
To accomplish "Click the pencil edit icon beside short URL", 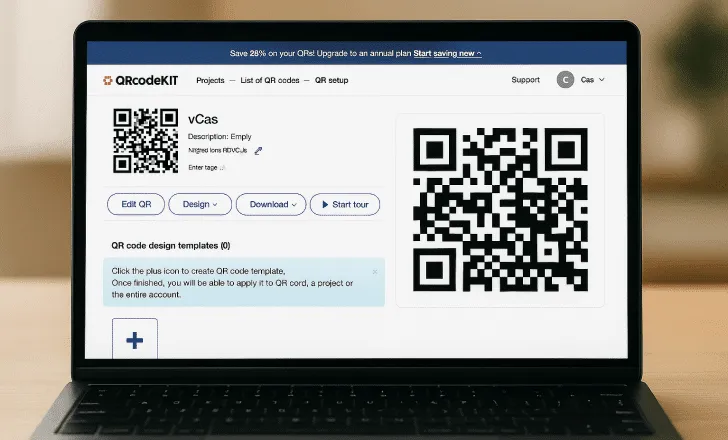I will [258, 150].
